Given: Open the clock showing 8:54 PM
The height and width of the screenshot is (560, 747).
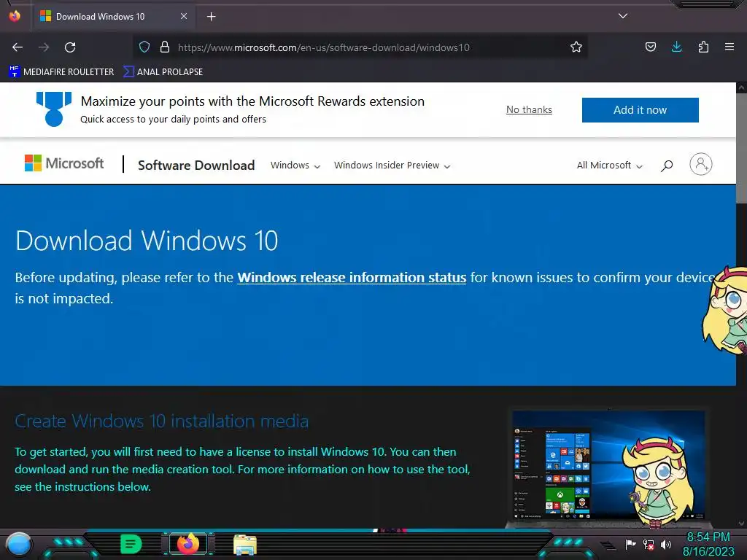Looking at the screenshot, I should tap(708, 544).
